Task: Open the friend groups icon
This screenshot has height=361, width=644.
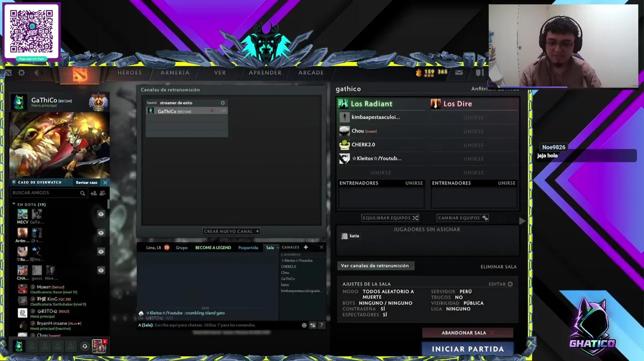Action: [x=103, y=193]
